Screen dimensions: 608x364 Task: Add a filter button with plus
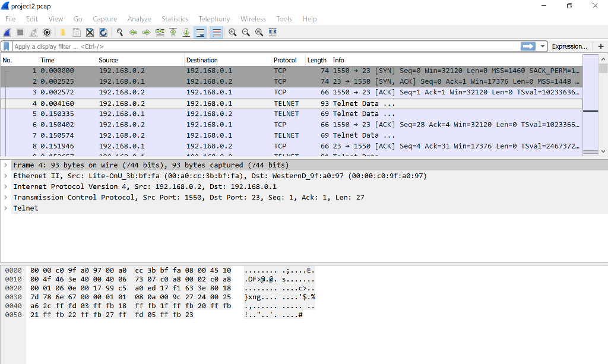click(x=601, y=46)
